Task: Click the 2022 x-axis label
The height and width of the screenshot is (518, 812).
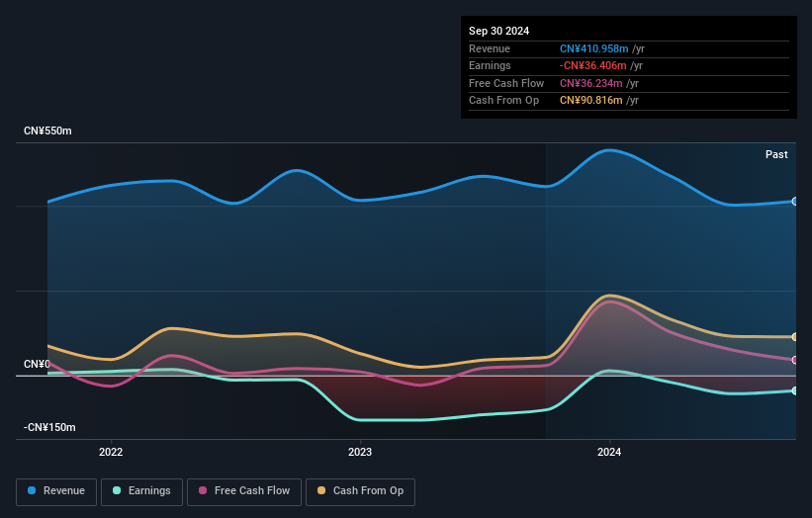Action: (x=111, y=453)
